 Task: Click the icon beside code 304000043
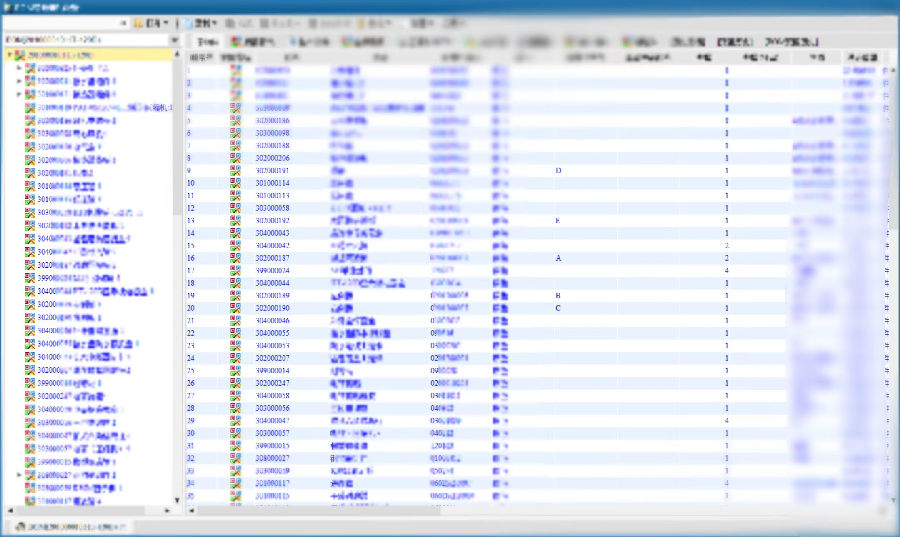[235, 233]
